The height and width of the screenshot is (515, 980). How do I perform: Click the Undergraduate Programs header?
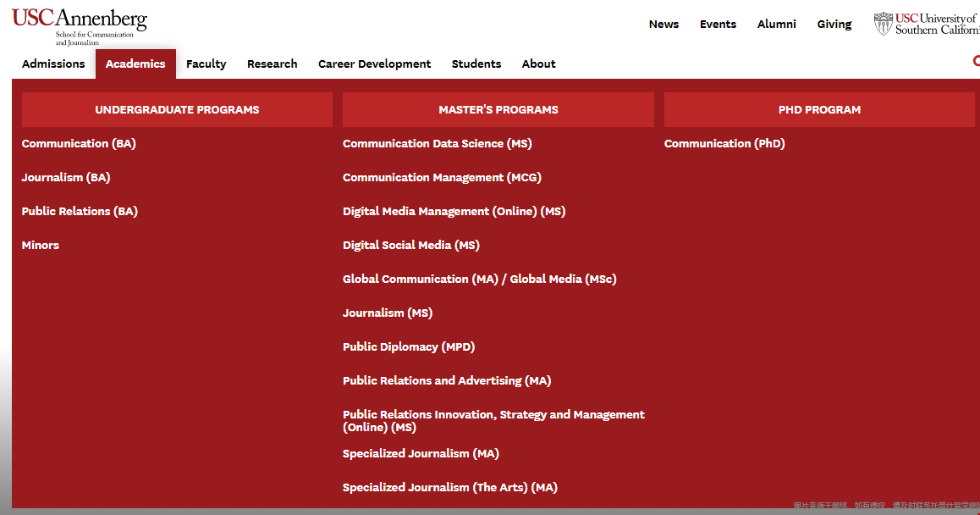(x=177, y=109)
